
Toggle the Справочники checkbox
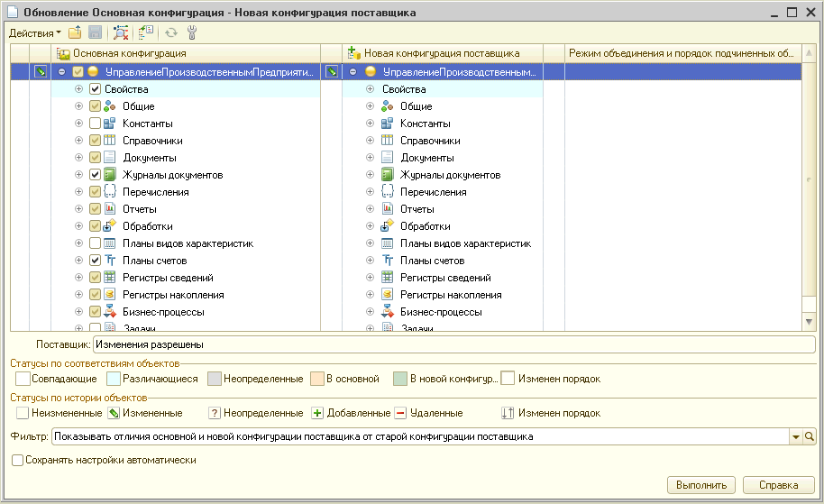point(95,141)
